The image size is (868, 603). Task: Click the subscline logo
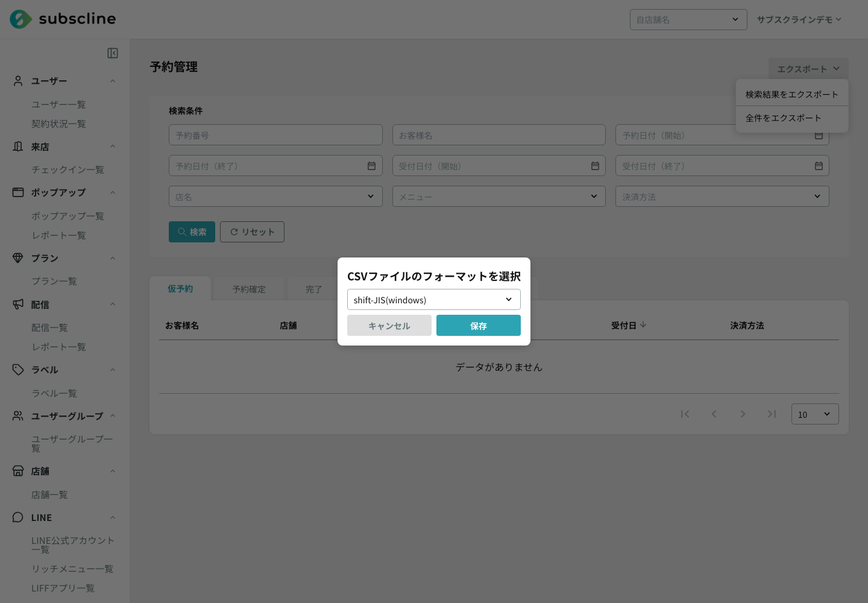click(63, 19)
